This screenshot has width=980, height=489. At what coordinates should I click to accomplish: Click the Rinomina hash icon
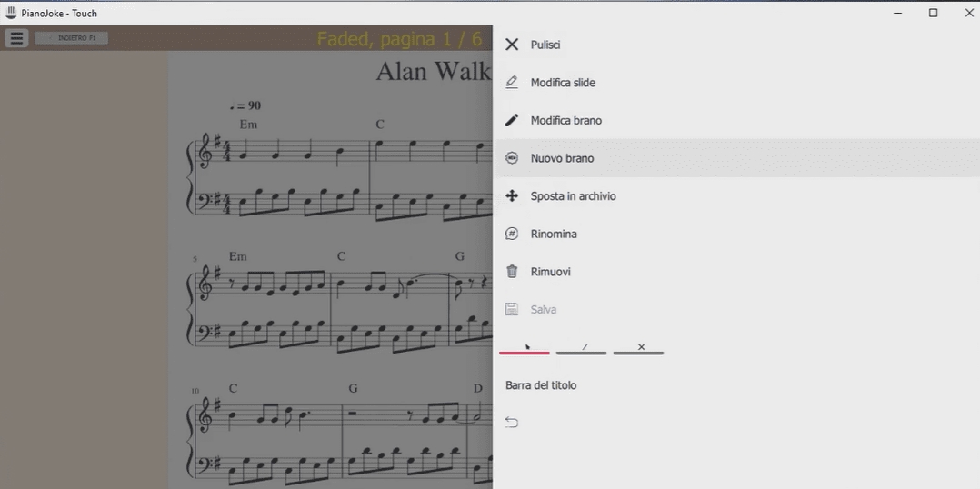tap(512, 234)
